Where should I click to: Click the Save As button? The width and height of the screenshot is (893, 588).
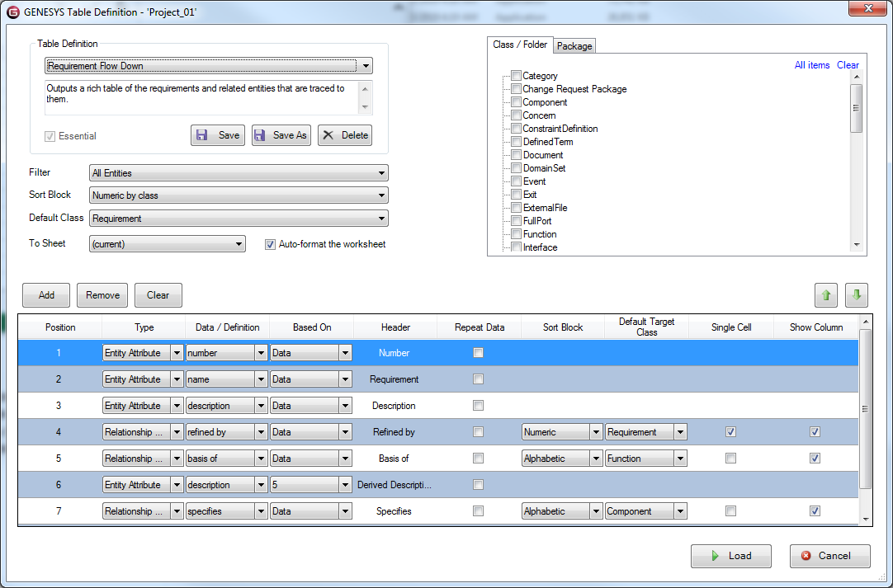[x=281, y=135]
